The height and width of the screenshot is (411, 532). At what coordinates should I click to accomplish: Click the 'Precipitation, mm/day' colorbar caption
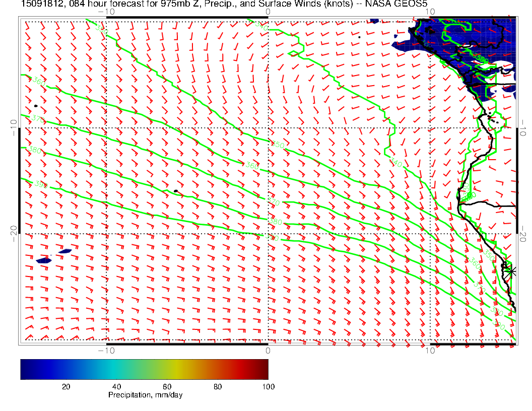tap(146, 395)
